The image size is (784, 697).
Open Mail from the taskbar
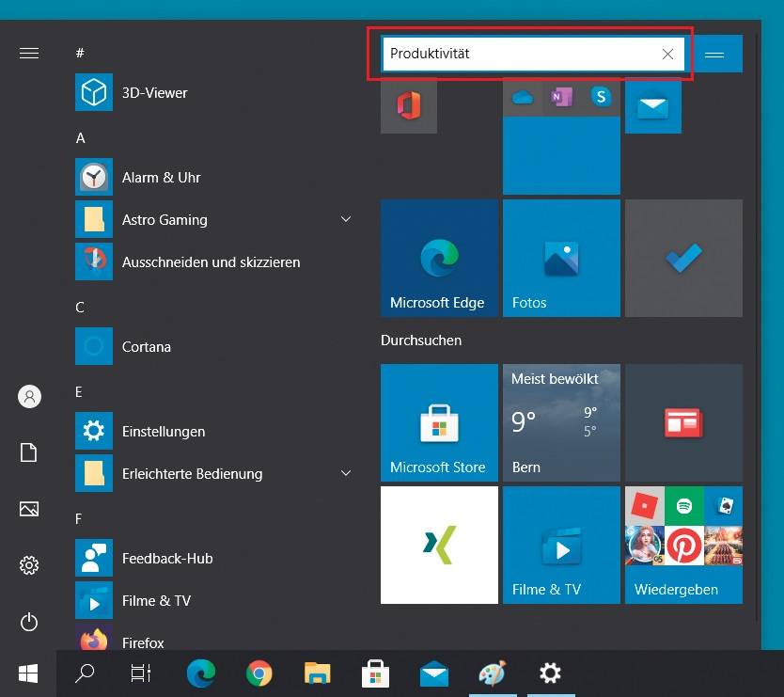click(x=434, y=673)
